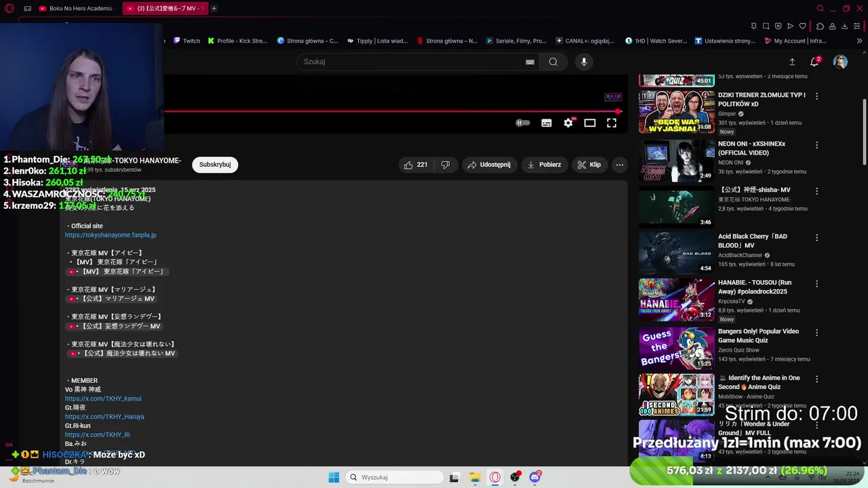
Task: Open the Windows Start menu
Action: [x=334, y=477]
